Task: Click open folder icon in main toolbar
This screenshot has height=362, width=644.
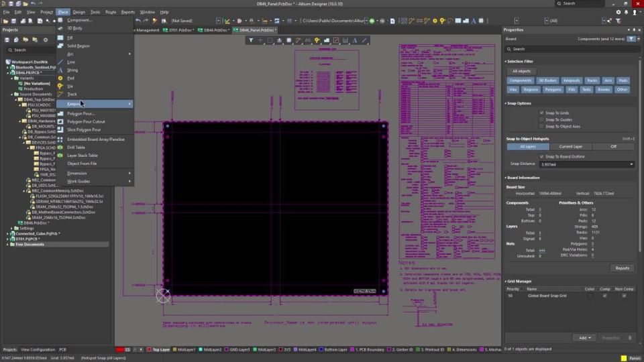Action: click(6, 21)
